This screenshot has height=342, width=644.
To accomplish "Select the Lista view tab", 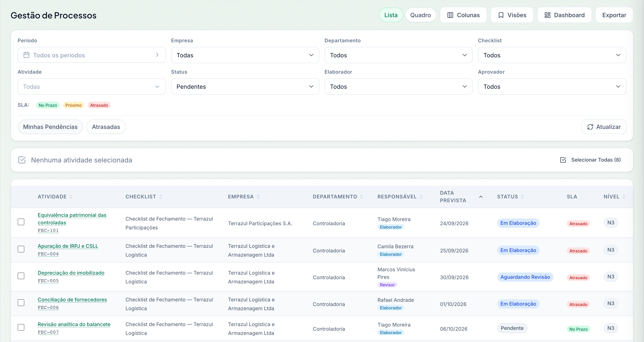I will coord(391,15).
